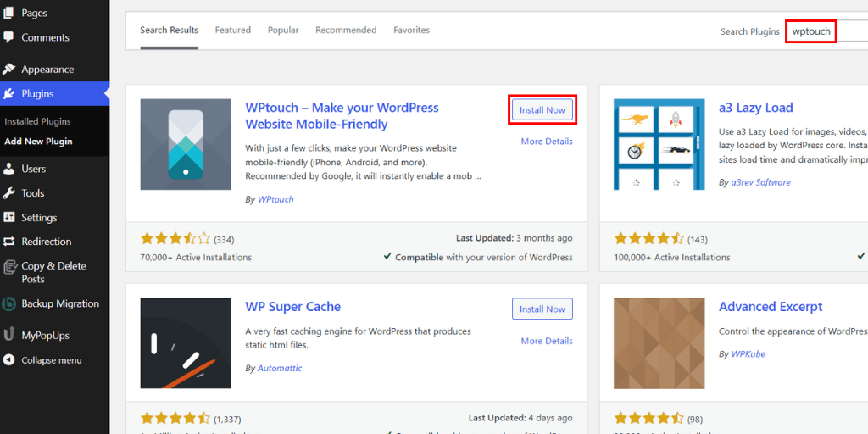Open the Pages menu
Screen dimensions: 868x434
[34, 13]
